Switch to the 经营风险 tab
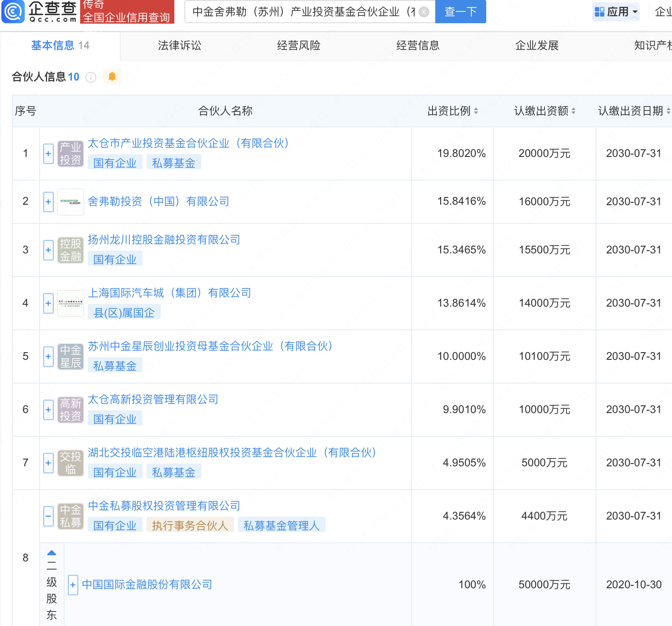672x626 pixels. [x=299, y=45]
